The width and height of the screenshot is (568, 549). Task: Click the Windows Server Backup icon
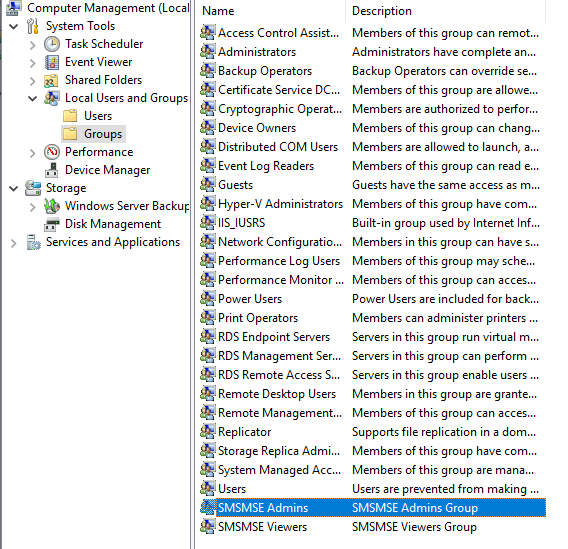[x=52, y=206]
